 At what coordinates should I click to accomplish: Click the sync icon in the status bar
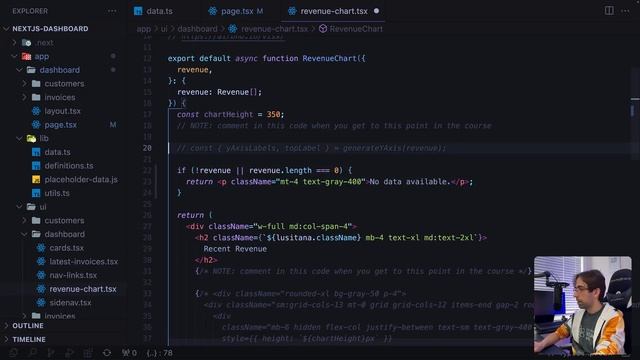[x=107, y=353]
